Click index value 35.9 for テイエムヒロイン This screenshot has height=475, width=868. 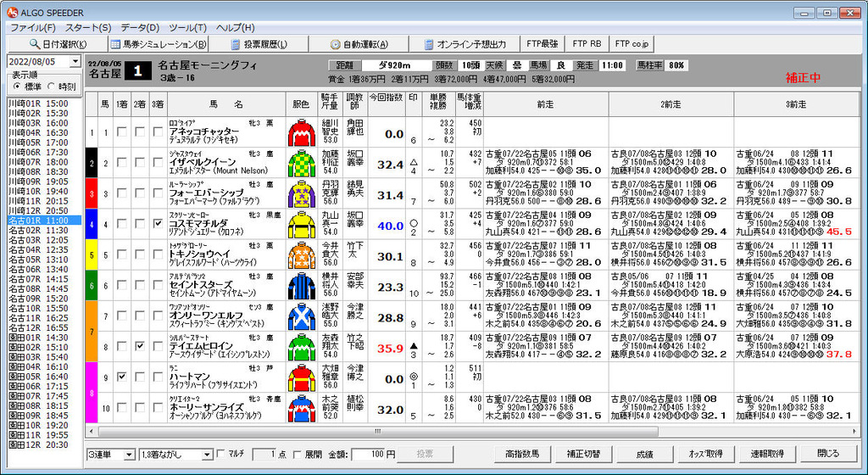pyautogui.click(x=391, y=349)
